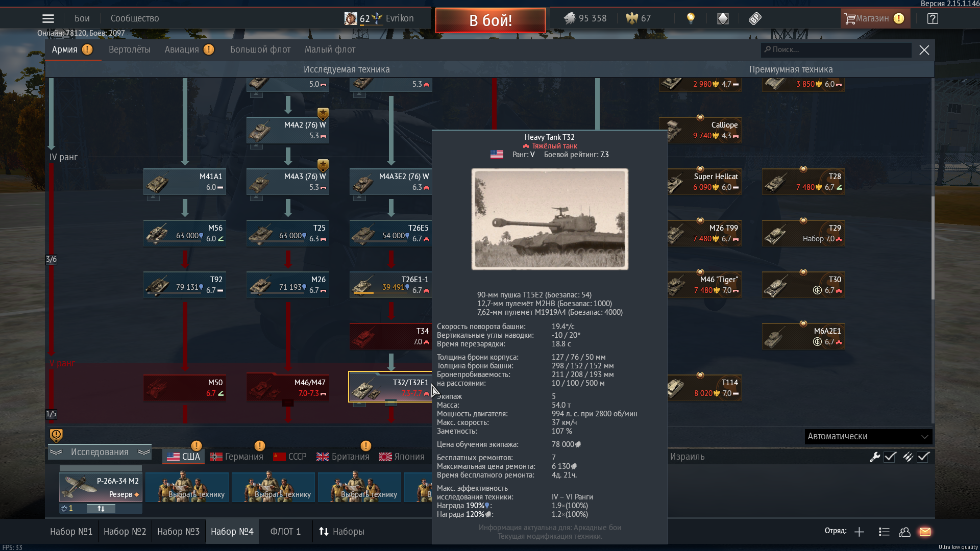Select the T25 research card

[288, 233]
